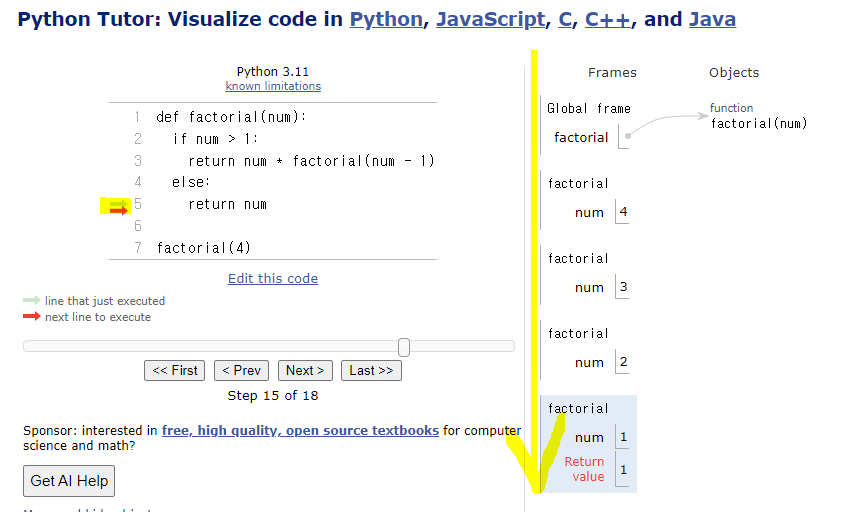Advance one step with Next >
859x512 pixels.
[x=305, y=370]
